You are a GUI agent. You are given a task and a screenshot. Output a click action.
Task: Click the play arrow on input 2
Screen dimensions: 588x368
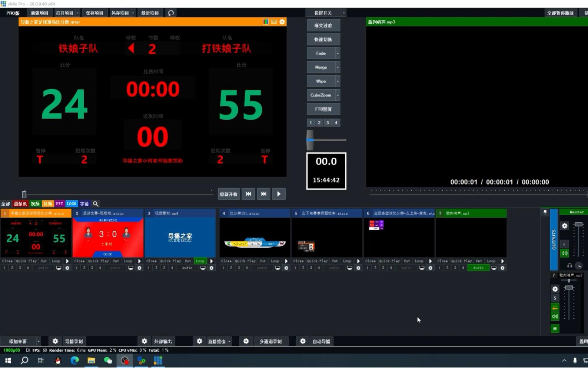click(139, 261)
